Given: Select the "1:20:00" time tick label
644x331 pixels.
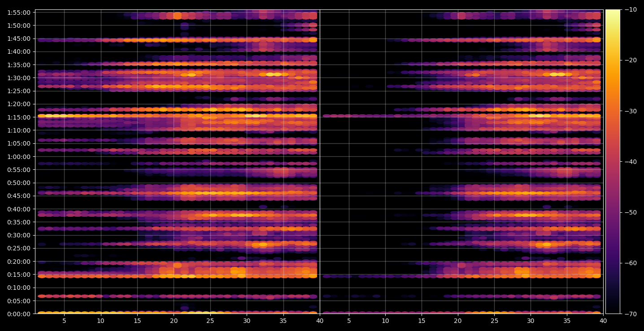Looking at the screenshot, I should coord(19,104).
